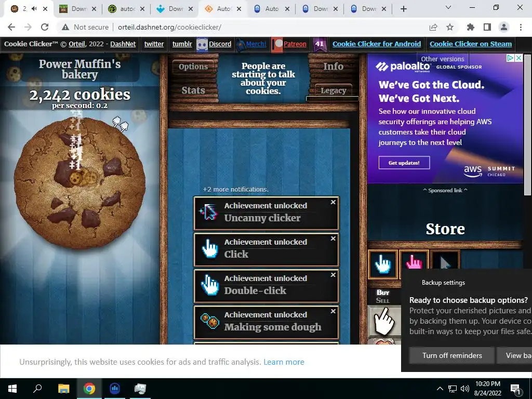Click the scrollbar beside the Store panel

click(x=527, y=126)
